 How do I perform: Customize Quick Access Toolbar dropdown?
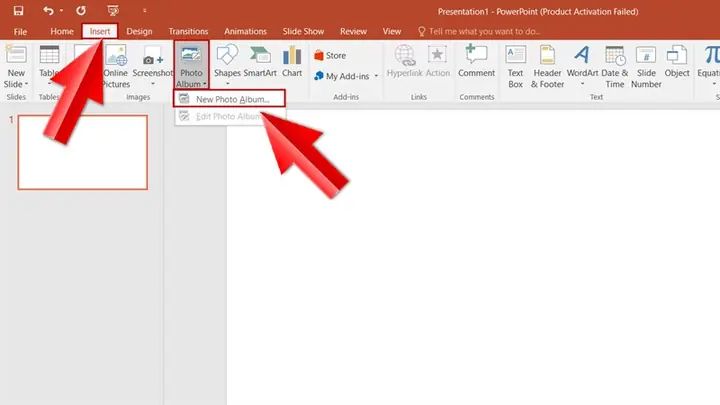(x=144, y=11)
